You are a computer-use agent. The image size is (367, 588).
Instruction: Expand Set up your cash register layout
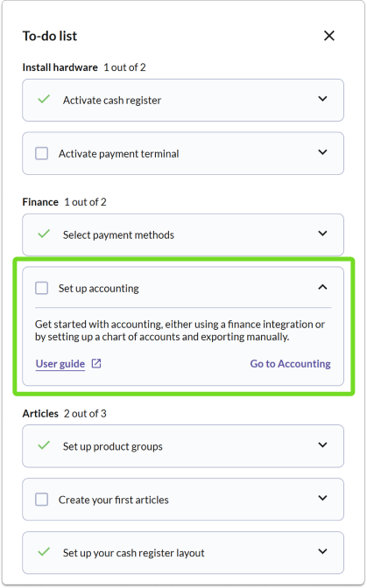pos(322,551)
